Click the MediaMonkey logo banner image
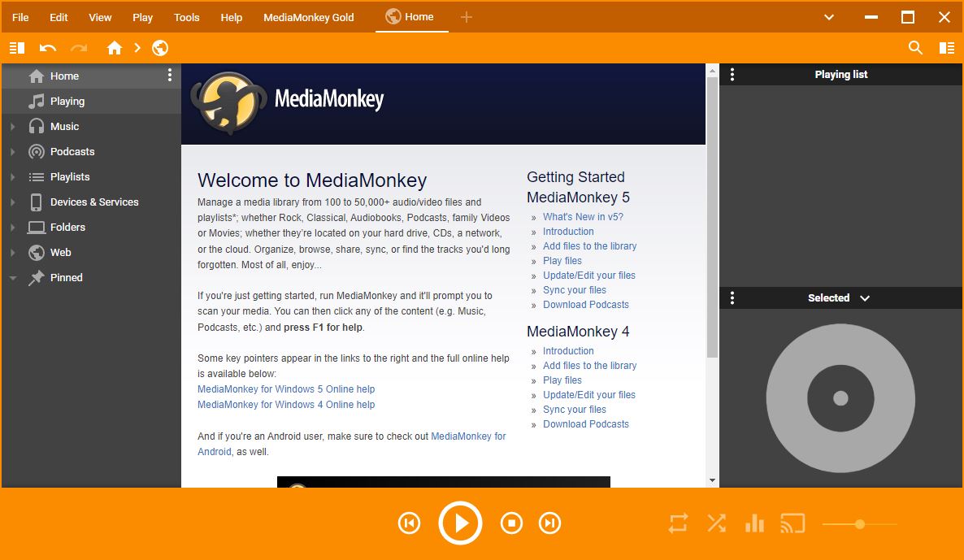The width and height of the screenshot is (964, 560). pyautogui.click(x=288, y=102)
